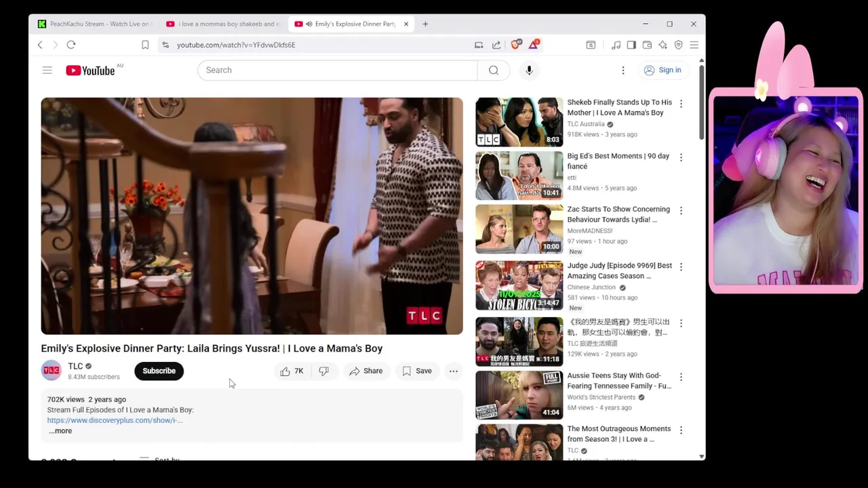This screenshot has width=868, height=488.
Task: Open Brave VPN shield icon
Action: coord(678,45)
